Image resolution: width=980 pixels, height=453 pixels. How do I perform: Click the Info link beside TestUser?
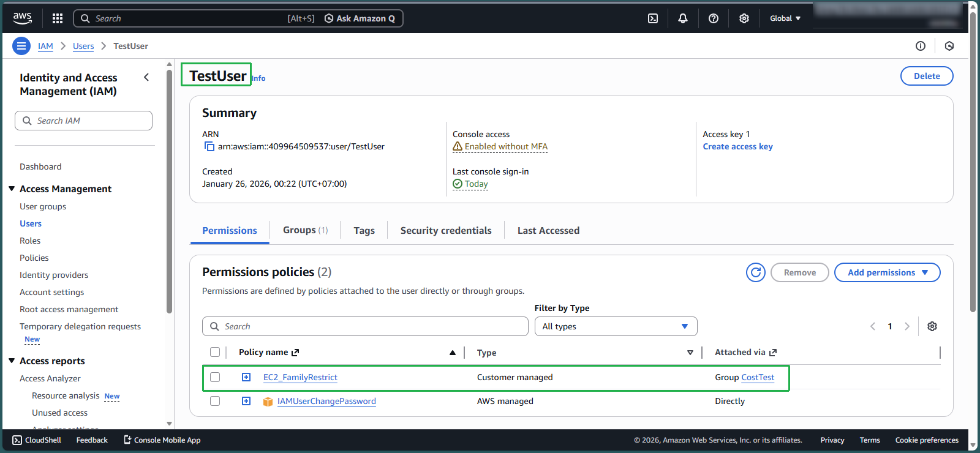pos(258,78)
